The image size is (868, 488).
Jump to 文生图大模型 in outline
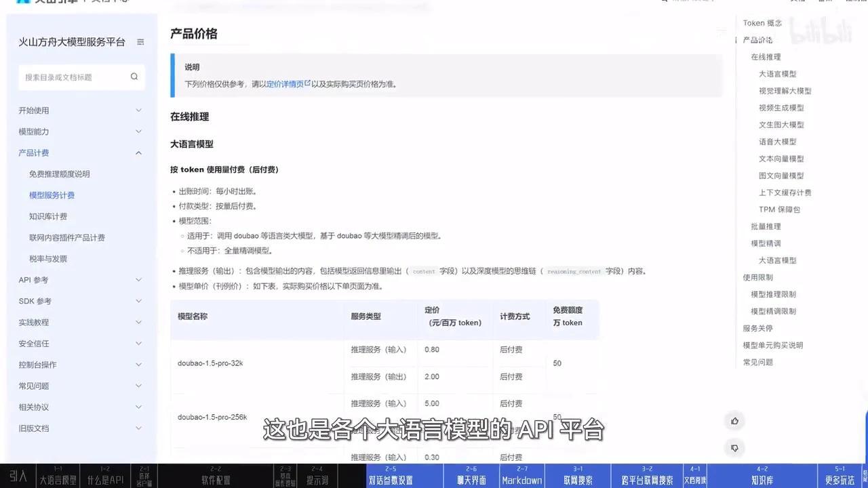781,125
